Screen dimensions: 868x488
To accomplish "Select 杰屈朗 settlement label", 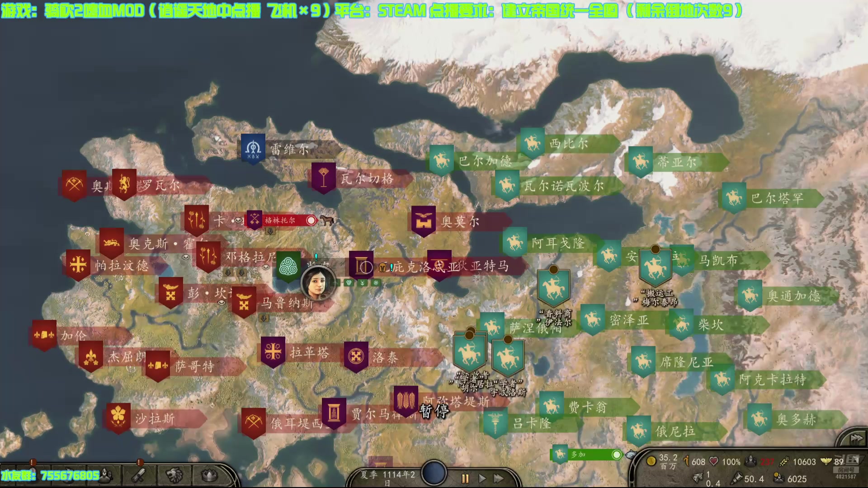I will pos(127,357).
